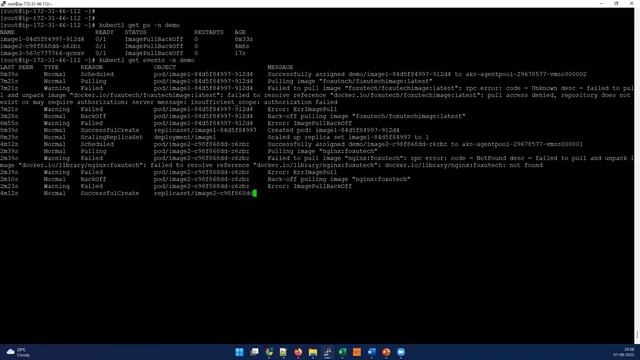Click the 'kubectl get events -n demo' command
Image resolution: width=640 pixels, height=360 pixels.
tap(147, 60)
